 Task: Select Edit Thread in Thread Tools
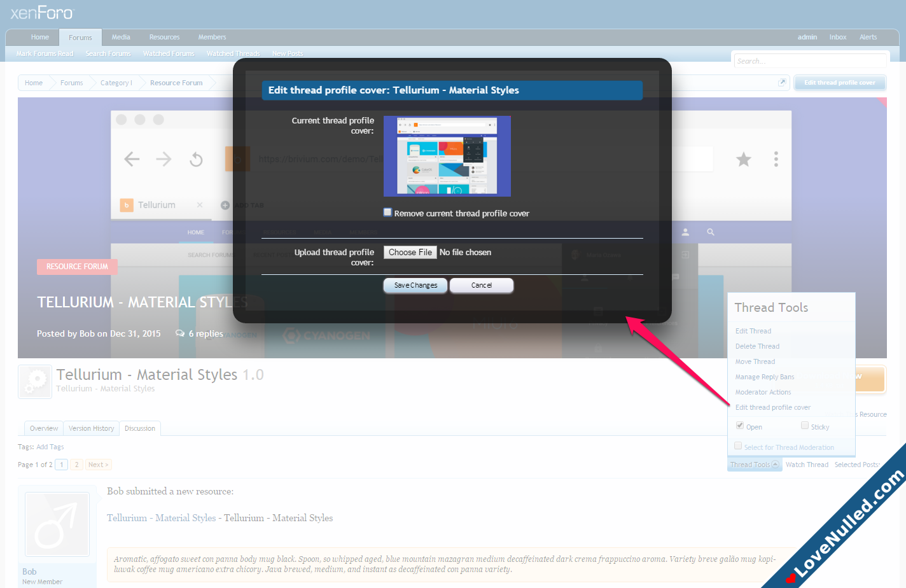pyautogui.click(x=753, y=331)
